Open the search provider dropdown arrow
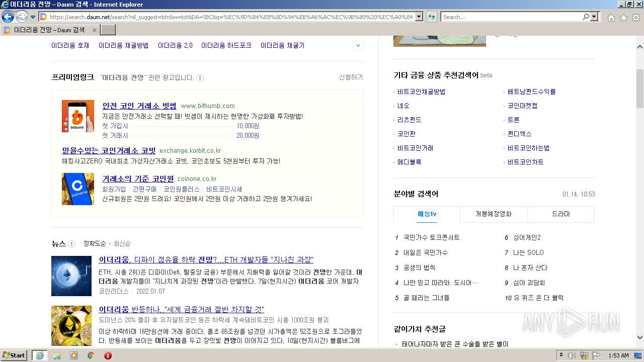The height and width of the screenshot is (362, 644). click(595, 17)
